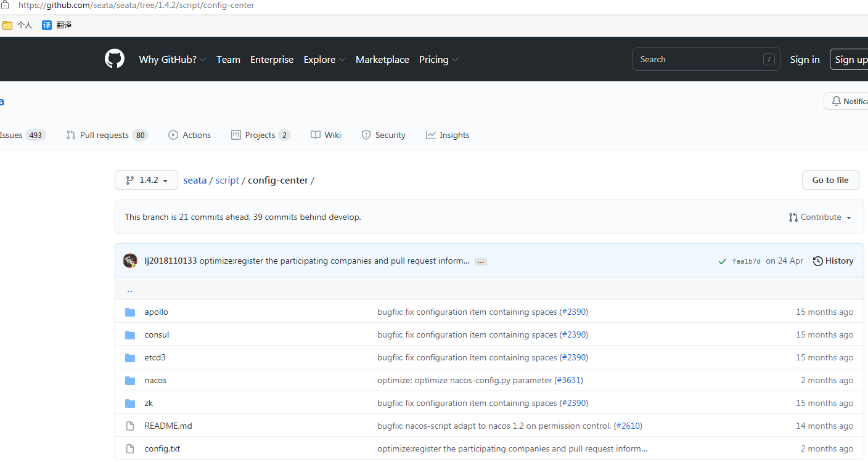This screenshot has width=868, height=462.
Task: Switch to the Wiki tab
Action: pos(326,135)
